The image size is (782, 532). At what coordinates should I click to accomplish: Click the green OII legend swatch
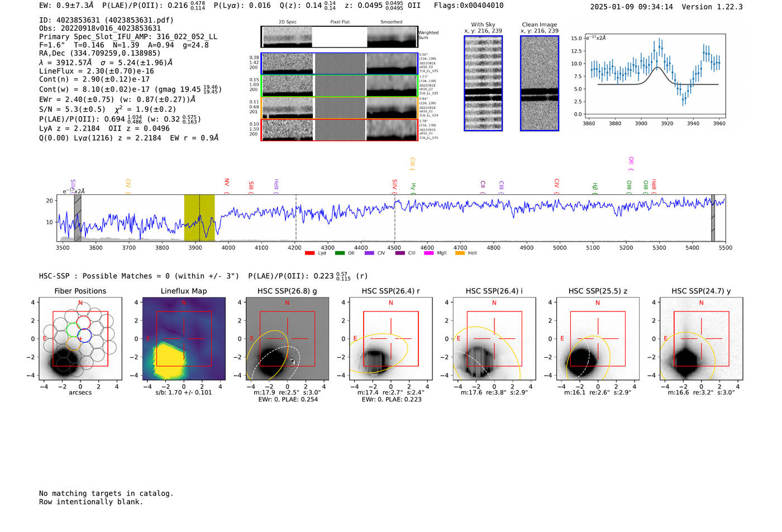[340, 253]
